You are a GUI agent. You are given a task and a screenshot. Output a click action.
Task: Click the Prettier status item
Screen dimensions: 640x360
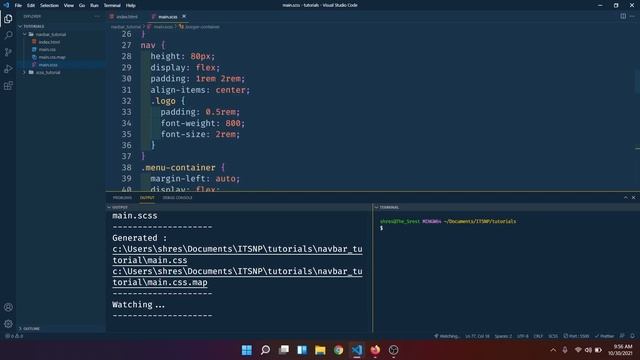click(604, 336)
